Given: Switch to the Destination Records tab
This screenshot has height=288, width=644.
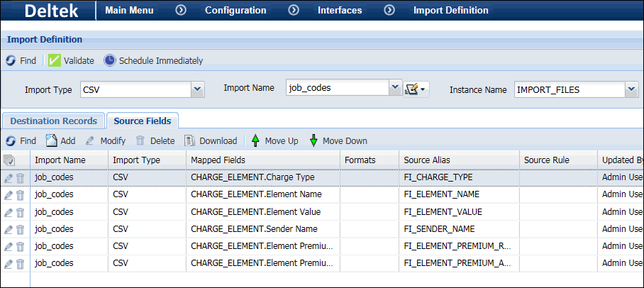Looking at the screenshot, I should point(54,121).
